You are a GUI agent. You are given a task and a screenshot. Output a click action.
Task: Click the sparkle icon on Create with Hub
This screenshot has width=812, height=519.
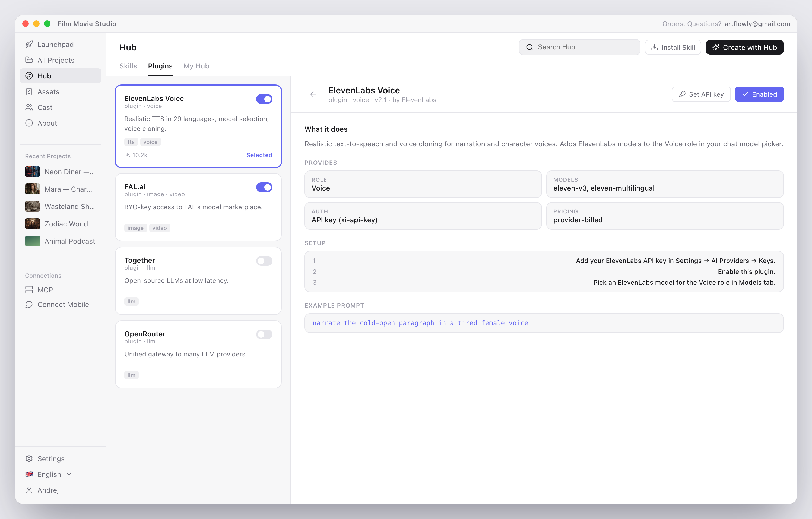point(716,47)
